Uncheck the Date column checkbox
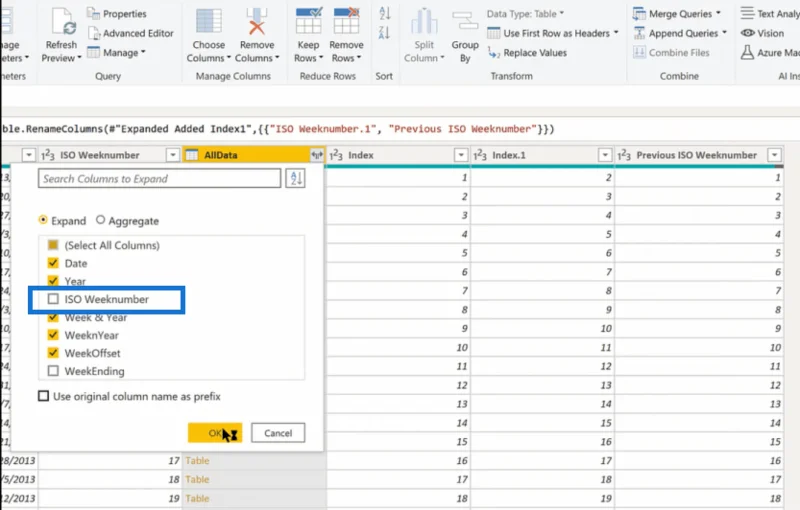 (x=53, y=263)
